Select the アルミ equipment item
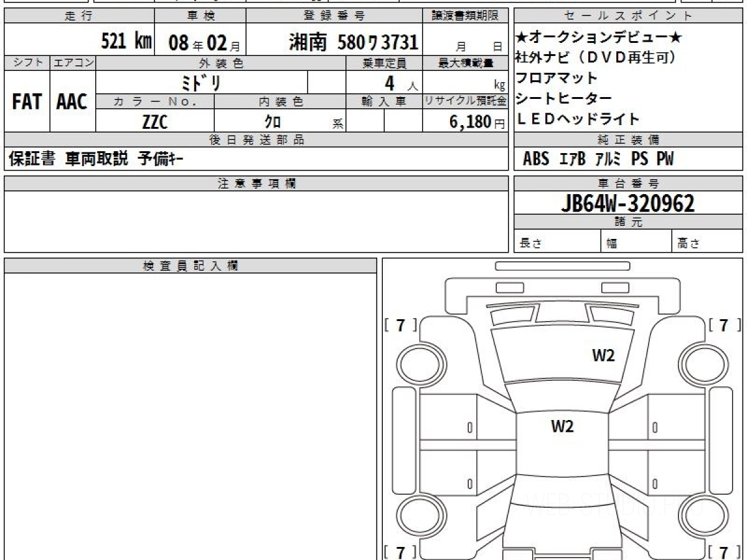Viewport: 747px width, 560px height. coord(608,159)
